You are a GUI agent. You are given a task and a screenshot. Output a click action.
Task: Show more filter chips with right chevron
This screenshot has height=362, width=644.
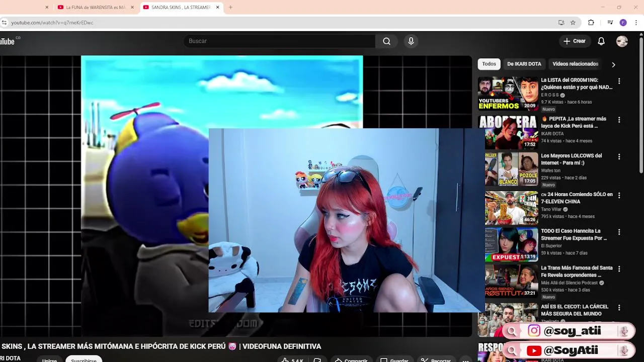click(x=613, y=64)
